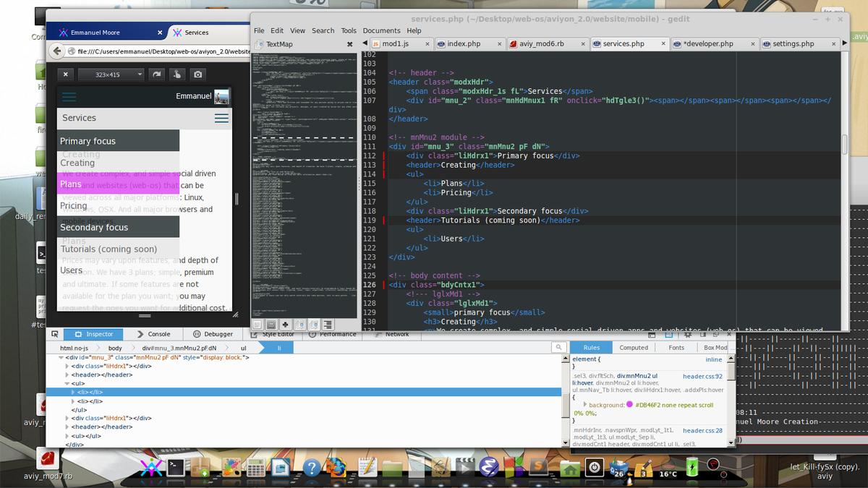Click the plus icon in gedit side panel bar

(285, 325)
